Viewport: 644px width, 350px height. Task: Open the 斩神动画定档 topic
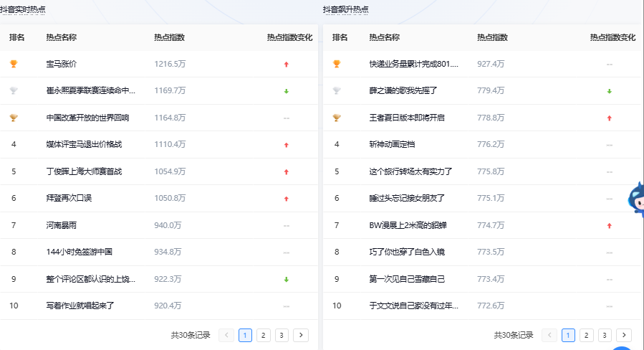(x=392, y=144)
